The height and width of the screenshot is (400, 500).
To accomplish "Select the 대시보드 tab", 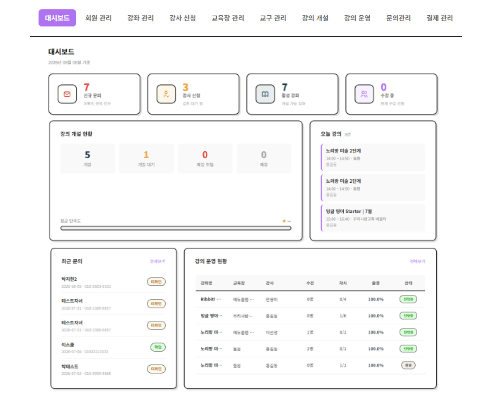I will (x=57, y=18).
